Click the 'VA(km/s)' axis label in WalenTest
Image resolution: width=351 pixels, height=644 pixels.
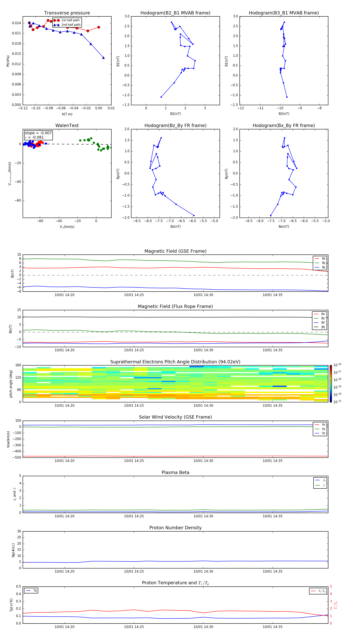[67, 227]
